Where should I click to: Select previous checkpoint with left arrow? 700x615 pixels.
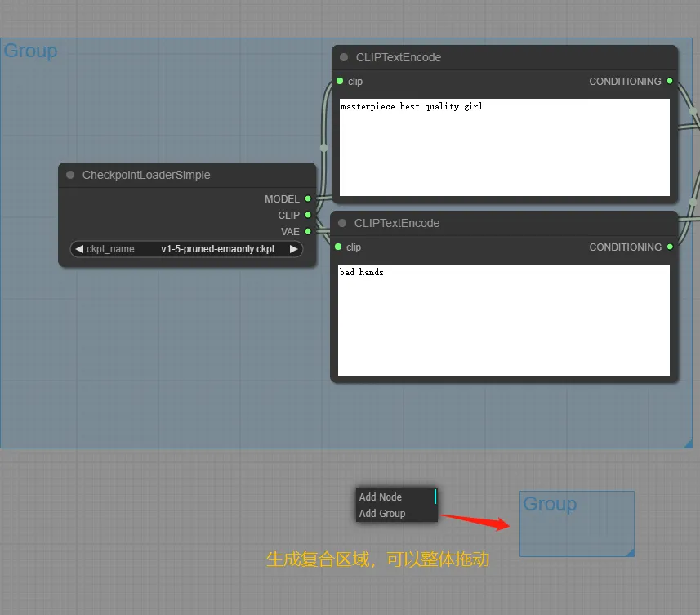pos(79,249)
